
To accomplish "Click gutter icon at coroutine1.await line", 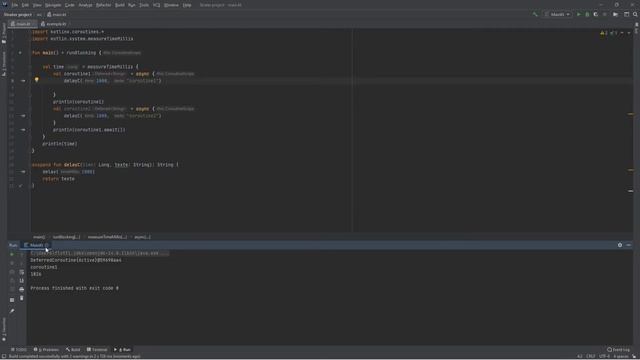I will [23, 130].
